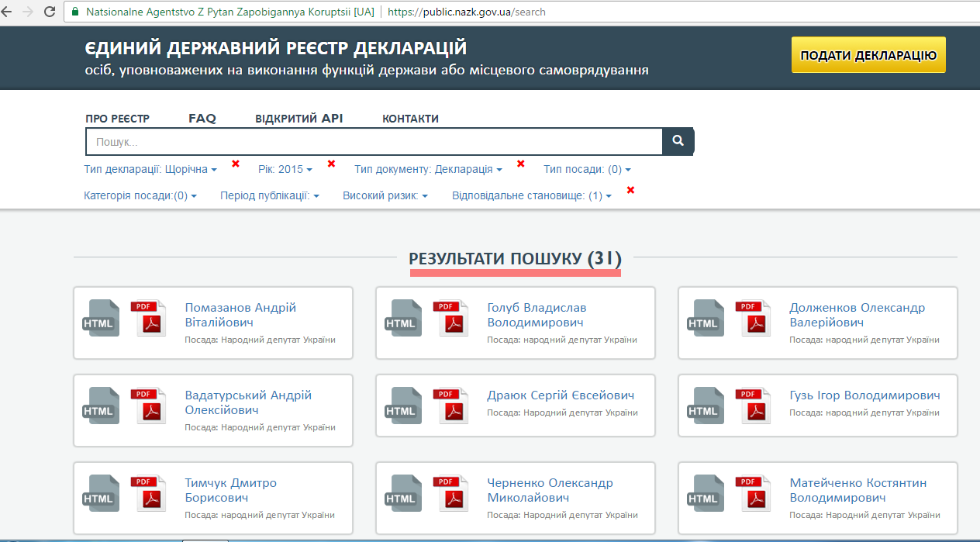Remove the Тип документу Декларація filter
The image size is (980, 542).
tap(521, 164)
